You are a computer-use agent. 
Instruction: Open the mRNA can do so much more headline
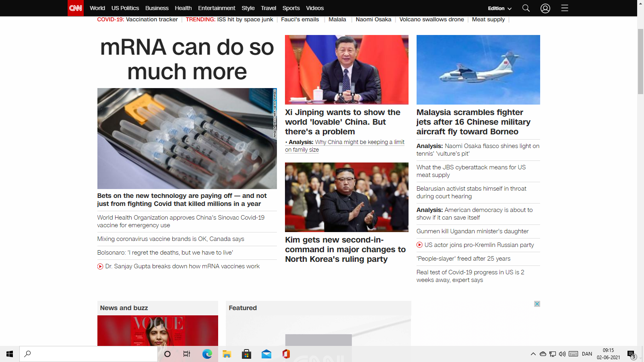pyautogui.click(x=187, y=59)
